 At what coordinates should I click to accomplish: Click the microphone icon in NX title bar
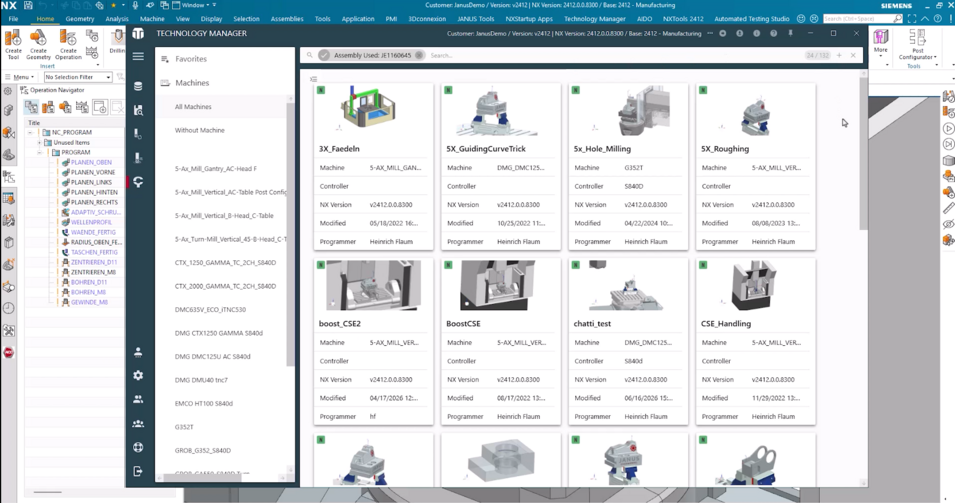point(135,5)
